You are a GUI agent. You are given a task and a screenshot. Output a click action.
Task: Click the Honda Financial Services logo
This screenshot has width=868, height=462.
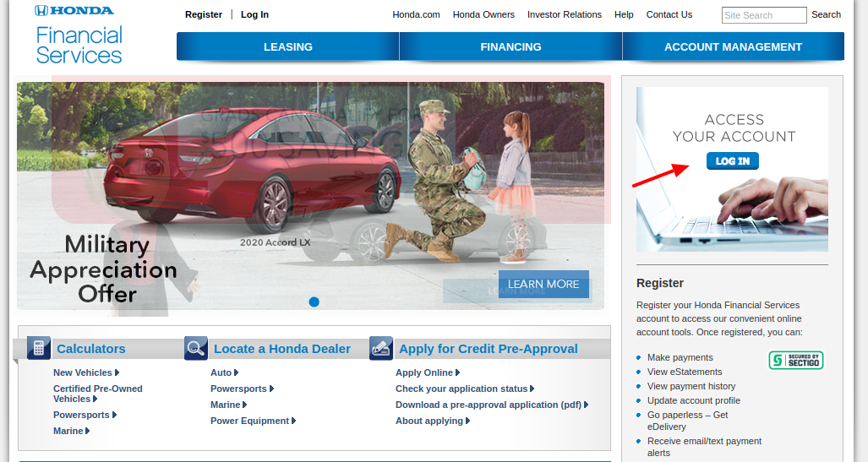[78, 35]
